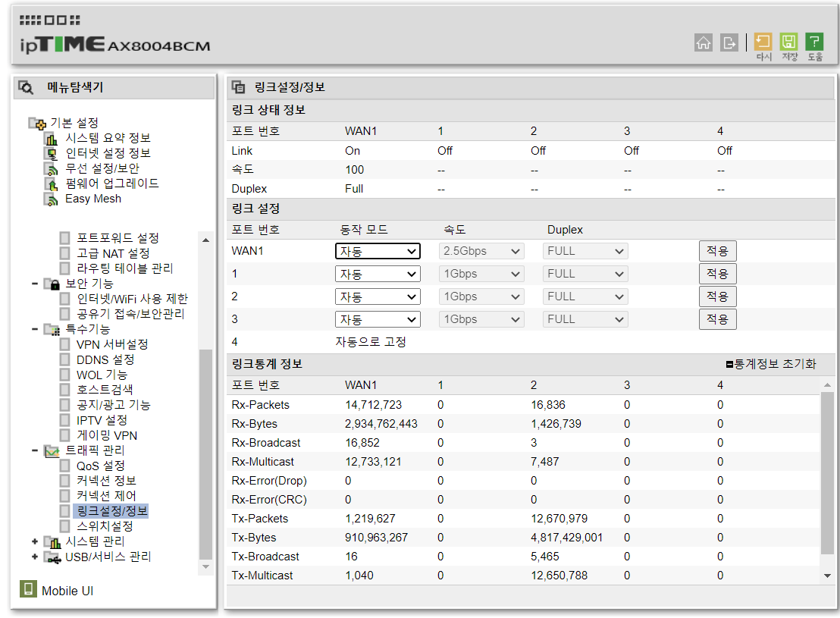
Task: Expand the USB/서비스 관리 tree node
Action: tap(35, 557)
